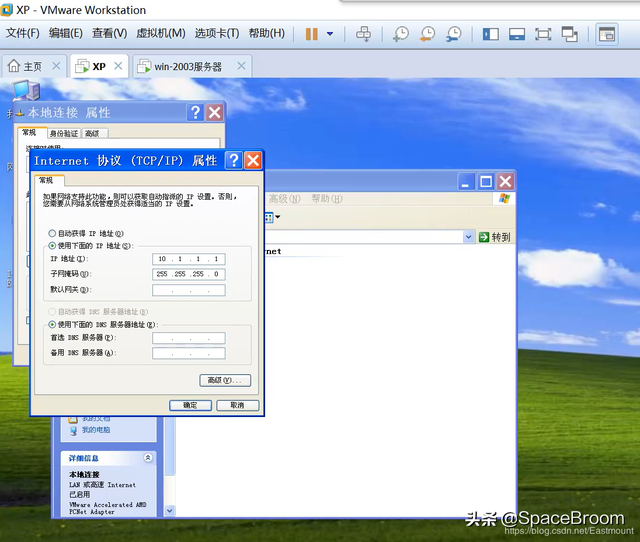Click the 取消 button
640x542 pixels.
(238, 405)
